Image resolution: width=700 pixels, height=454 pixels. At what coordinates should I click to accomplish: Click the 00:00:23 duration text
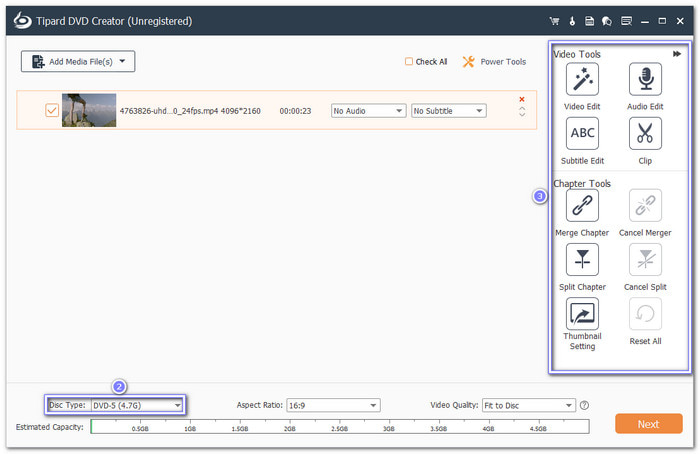295,111
